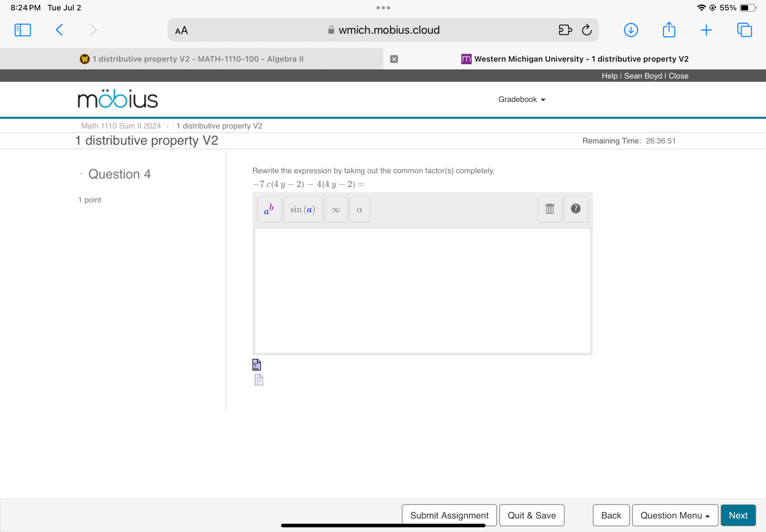Close the Western Michigan University tab
Viewport: 766px width, 532px height.
click(x=394, y=59)
